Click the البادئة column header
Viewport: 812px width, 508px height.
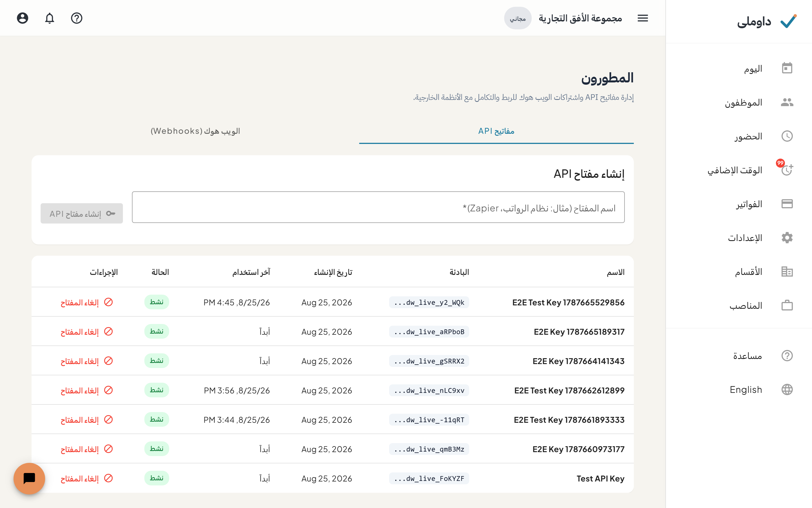(459, 272)
